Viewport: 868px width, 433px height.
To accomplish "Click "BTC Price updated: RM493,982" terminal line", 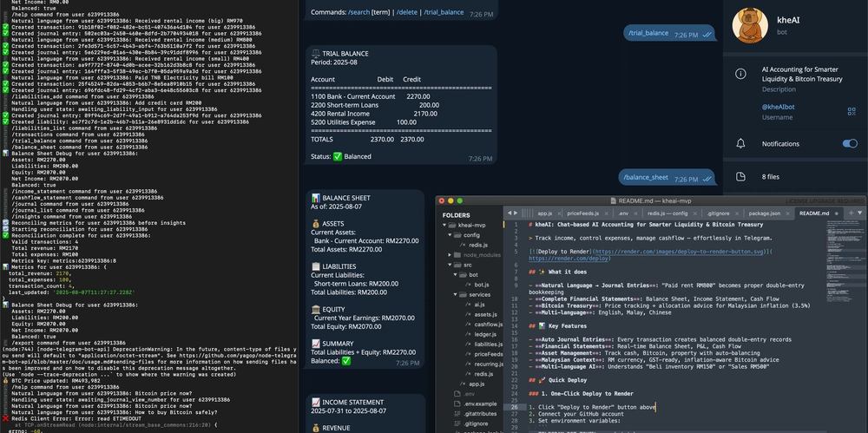I will pos(51,380).
